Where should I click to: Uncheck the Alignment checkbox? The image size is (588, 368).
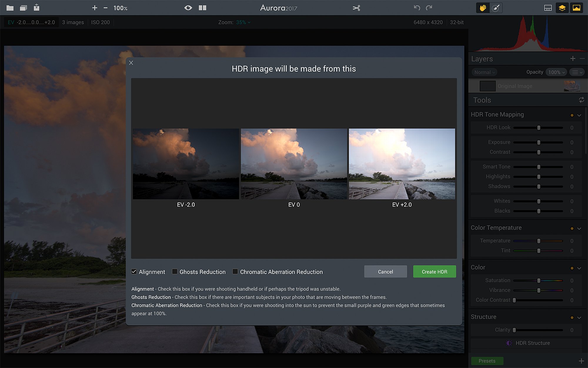click(x=134, y=272)
